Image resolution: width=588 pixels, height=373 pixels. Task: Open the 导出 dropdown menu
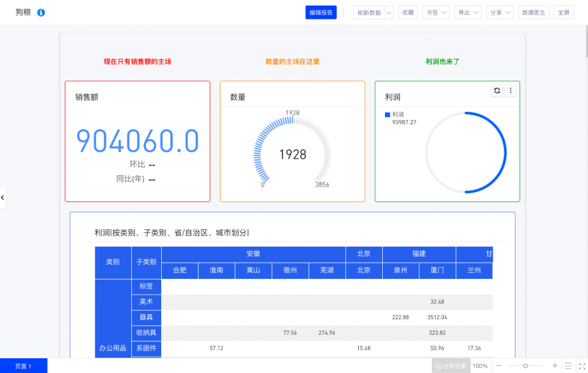(x=468, y=13)
